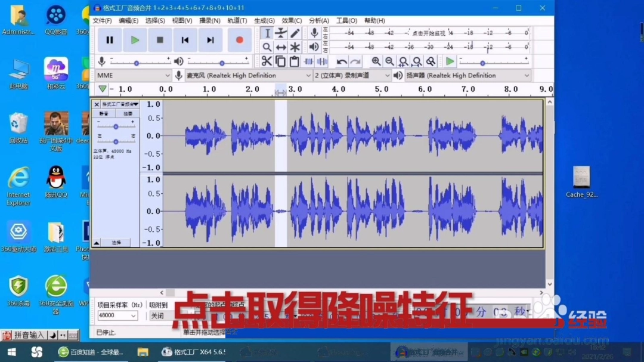Undo last edit
Screen dimensions: 644x362
pos(341,61)
